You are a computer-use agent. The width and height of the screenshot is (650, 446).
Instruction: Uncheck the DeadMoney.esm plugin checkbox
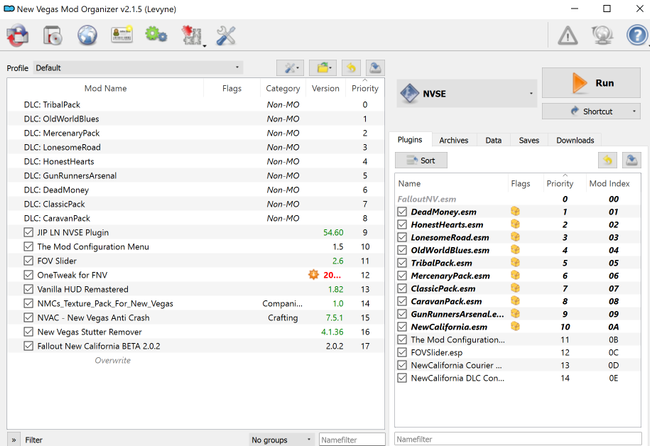pyautogui.click(x=402, y=212)
